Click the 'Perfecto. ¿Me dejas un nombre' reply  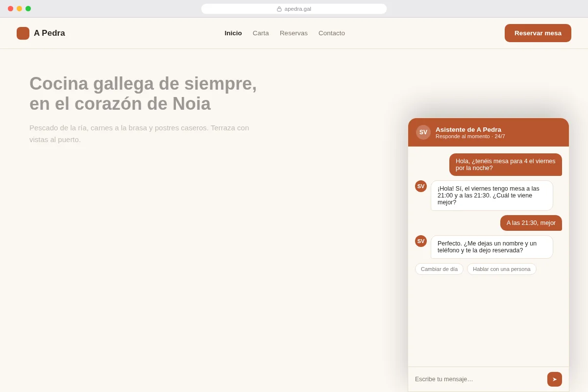click(492, 247)
